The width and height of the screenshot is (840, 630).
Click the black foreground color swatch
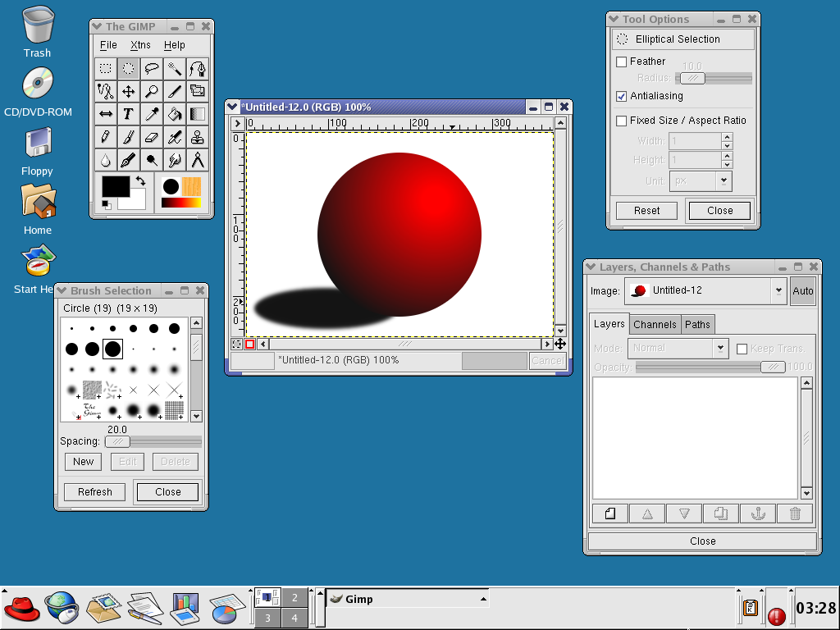pos(116,186)
